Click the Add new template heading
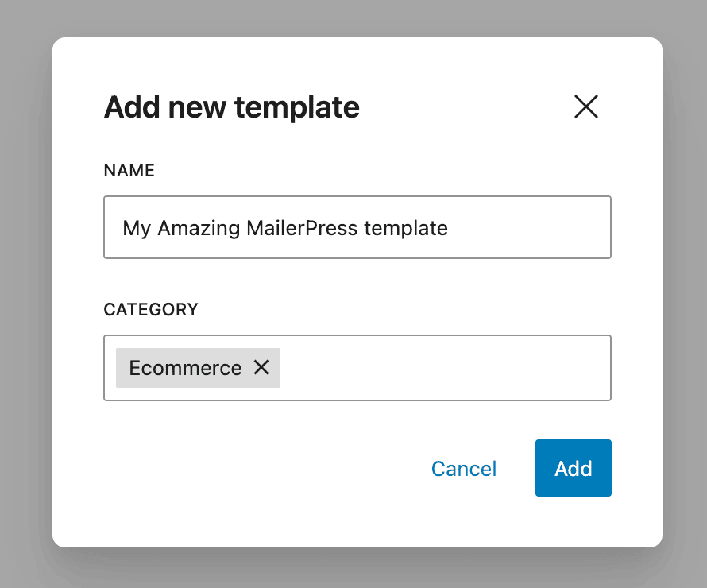The width and height of the screenshot is (707, 588). pyautogui.click(x=230, y=106)
